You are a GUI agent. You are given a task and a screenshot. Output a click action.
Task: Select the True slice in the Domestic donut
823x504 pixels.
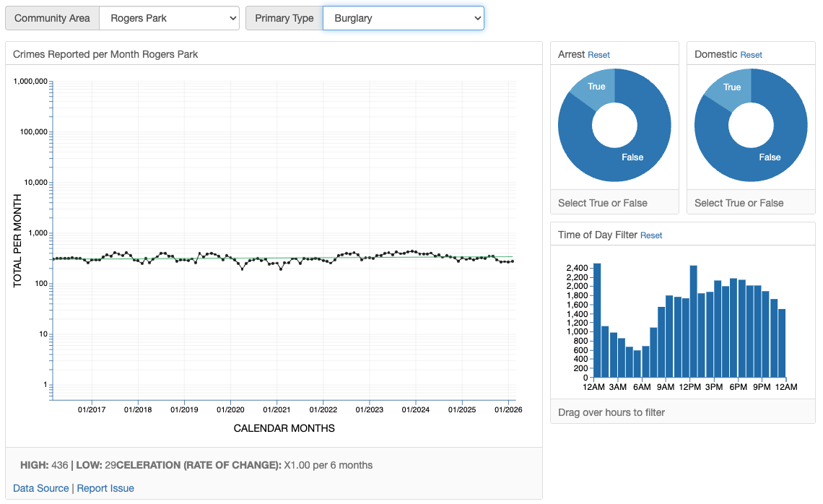click(732, 87)
